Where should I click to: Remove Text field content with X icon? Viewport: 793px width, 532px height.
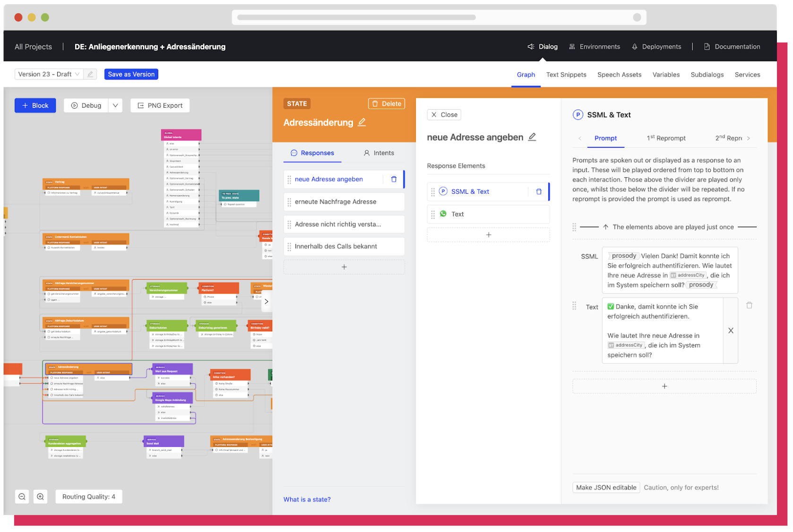click(x=731, y=331)
